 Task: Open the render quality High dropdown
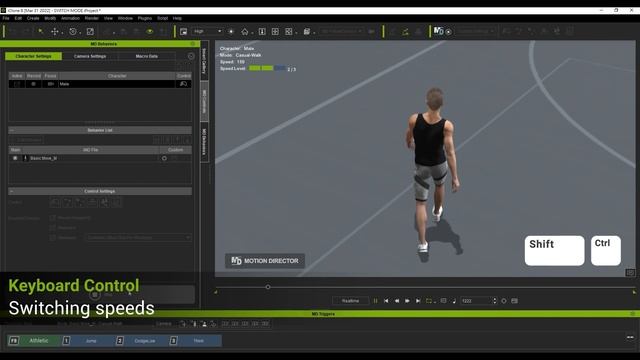[207, 31]
